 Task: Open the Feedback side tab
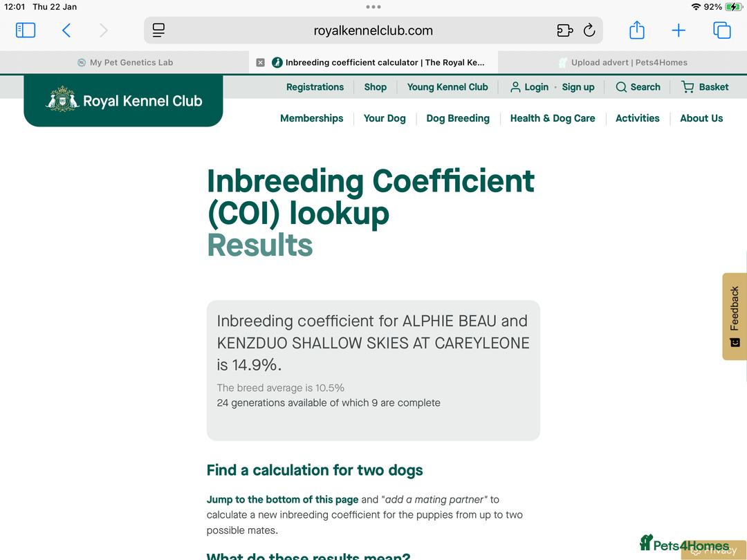click(x=734, y=317)
